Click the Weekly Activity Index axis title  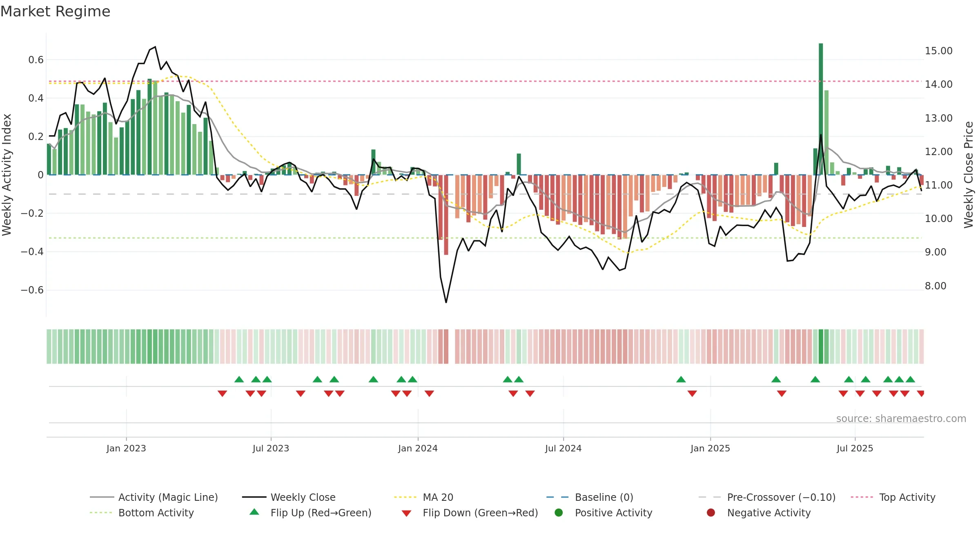pyautogui.click(x=7, y=175)
